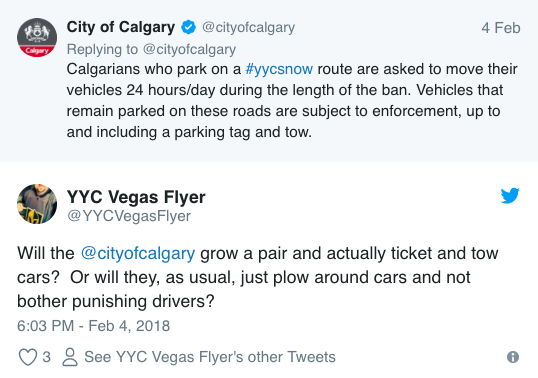Click the @cityofcalgary mention in the reply tweet
Screen dimensions: 538x378
[x=138, y=253]
